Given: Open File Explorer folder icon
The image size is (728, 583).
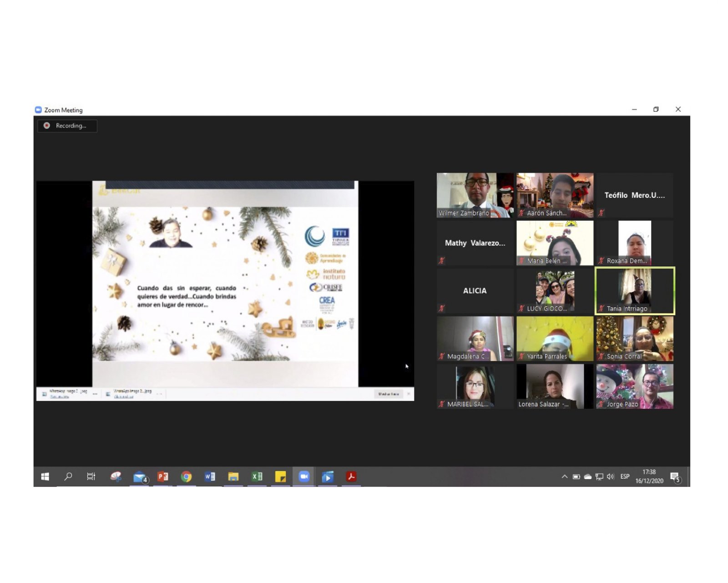Looking at the screenshot, I should 233,477.
